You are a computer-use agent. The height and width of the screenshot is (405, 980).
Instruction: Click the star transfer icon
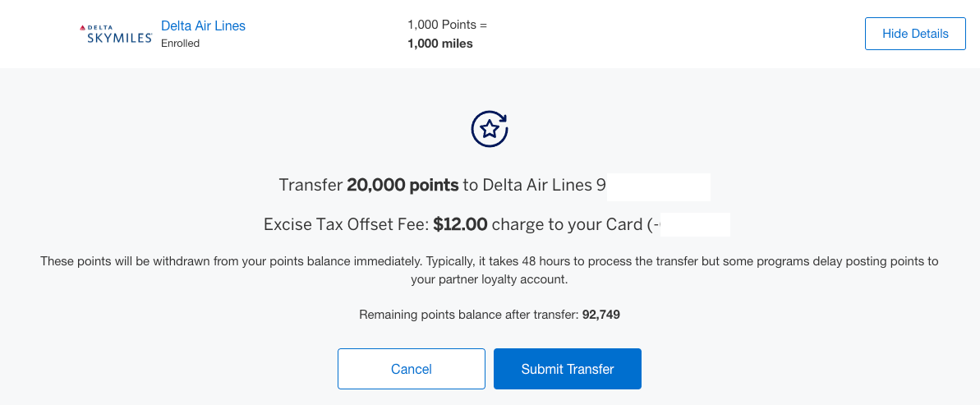(490, 128)
